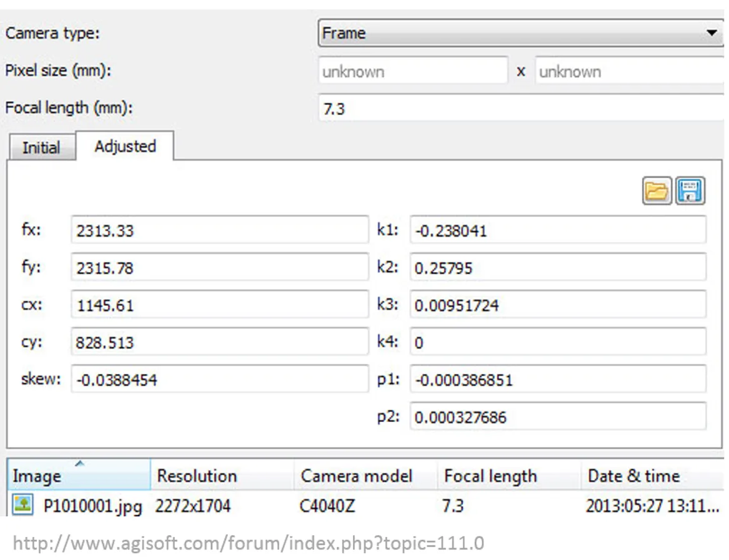Click the P1010001.jpg image file icon
Viewport: 729px width, 560px height.
pos(24,504)
